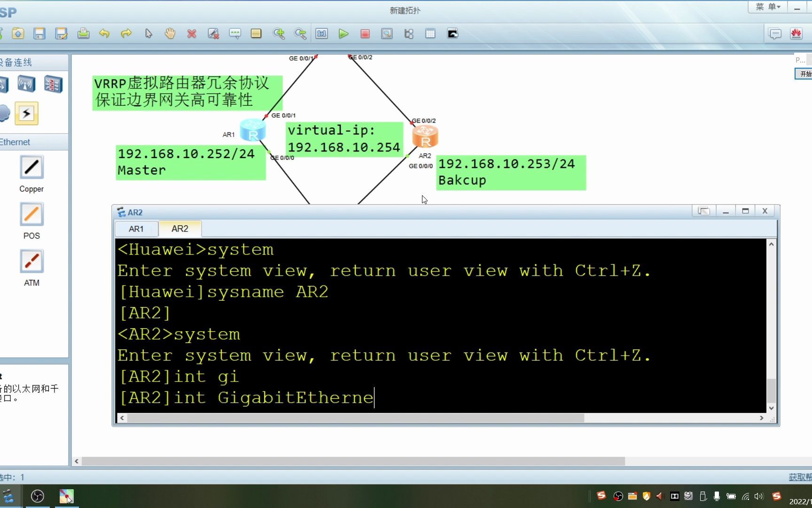Open the 菜单 dropdown menu
The image size is (812, 508).
pyautogui.click(x=767, y=7)
